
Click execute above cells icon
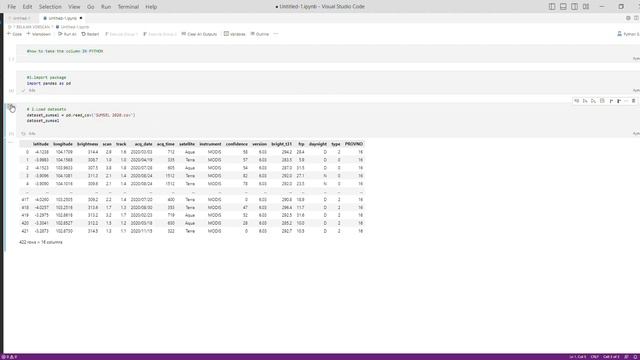tap(585, 101)
